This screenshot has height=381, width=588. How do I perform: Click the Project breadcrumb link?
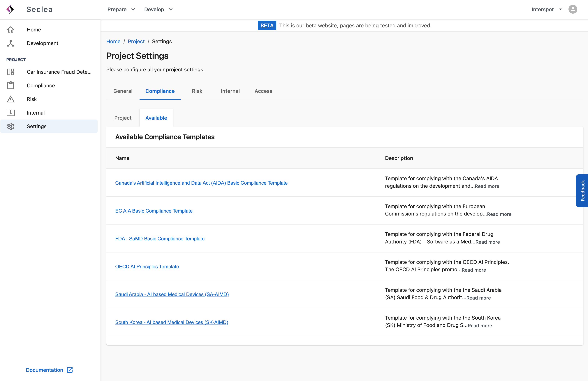tap(136, 41)
